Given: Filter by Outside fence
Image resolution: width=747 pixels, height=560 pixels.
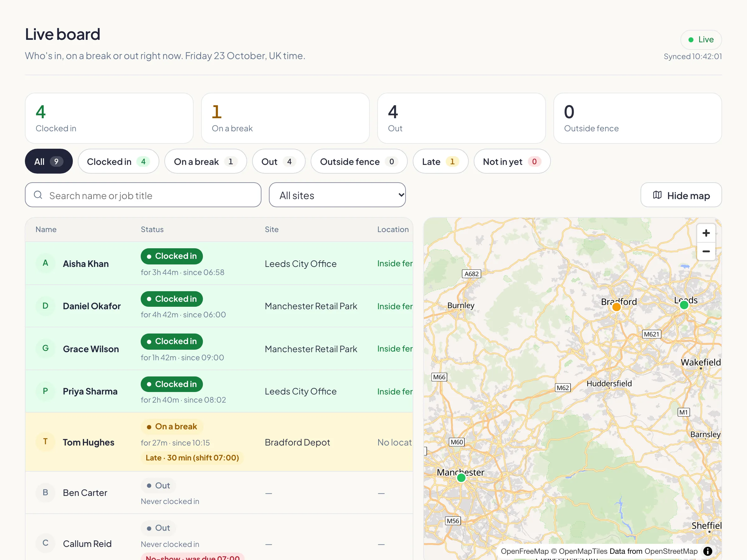Looking at the screenshot, I should click(x=359, y=161).
